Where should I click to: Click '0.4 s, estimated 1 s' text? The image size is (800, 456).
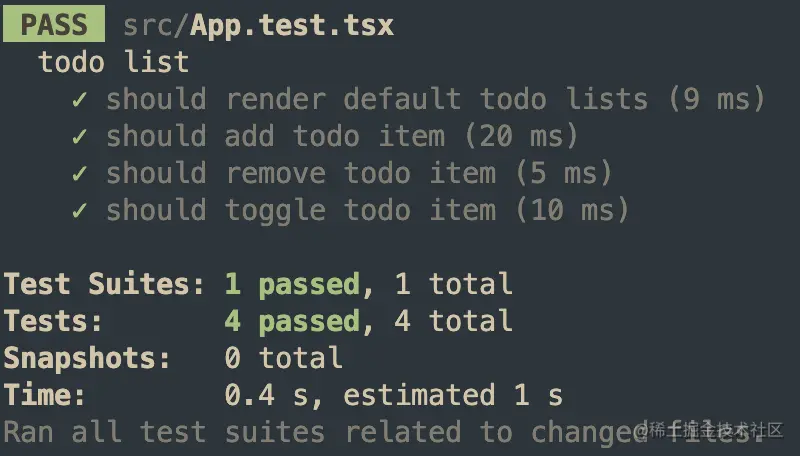[x=393, y=395]
